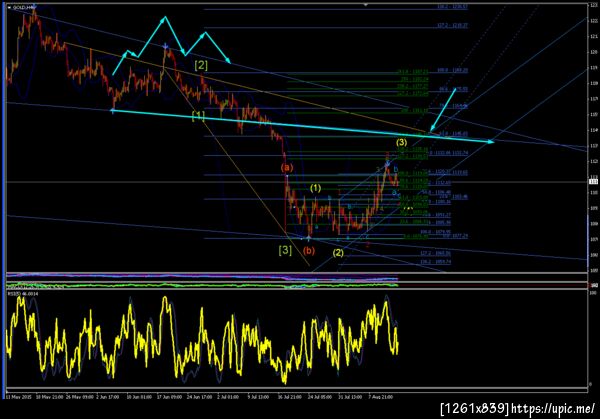The image size is (600, 419).
Task: Click the chart shift marker on top edge
Action: click(x=365, y=5)
